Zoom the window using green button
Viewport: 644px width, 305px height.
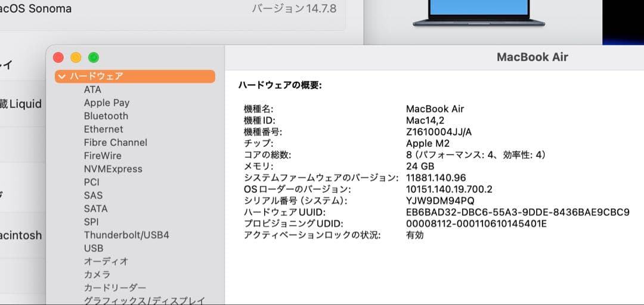94,57
